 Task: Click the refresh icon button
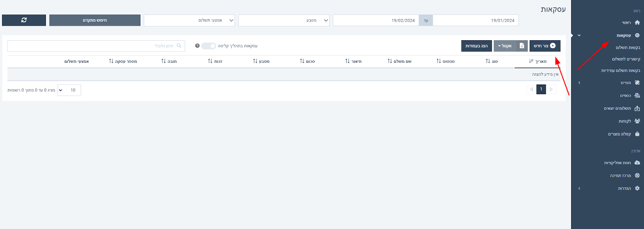tap(24, 20)
